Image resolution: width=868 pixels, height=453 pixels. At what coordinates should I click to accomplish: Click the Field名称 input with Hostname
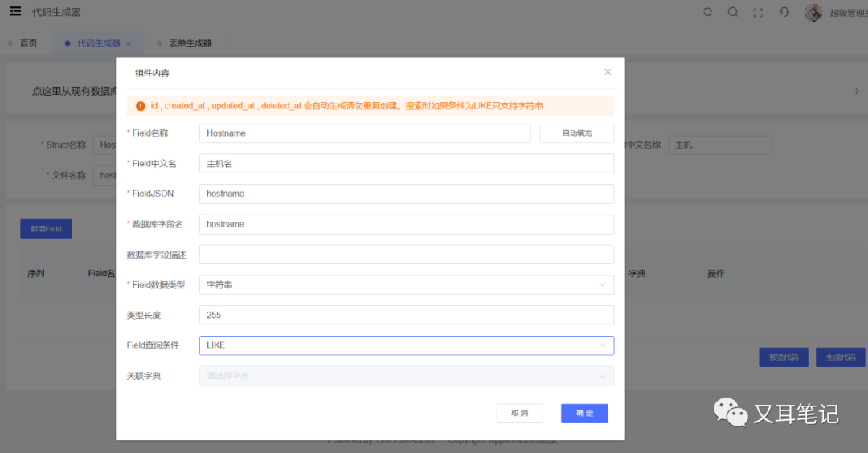(365, 133)
